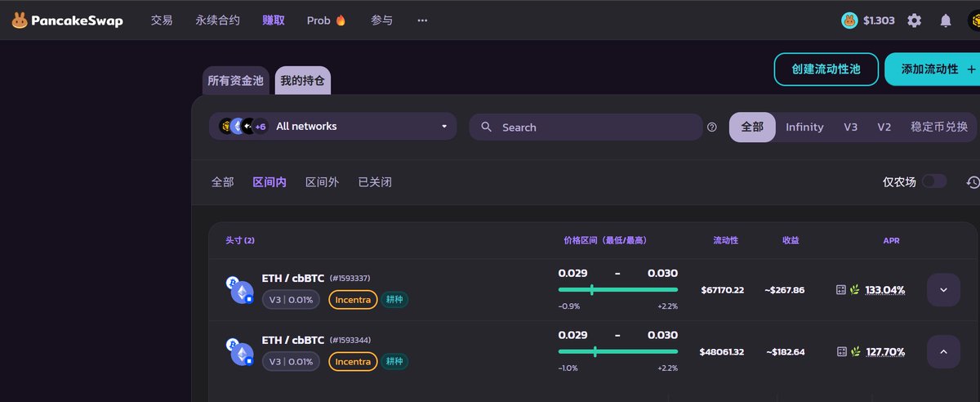Click the $67170.22 liquidity value
980x402 pixels.
pyautogui.click(x=723, y=290)
